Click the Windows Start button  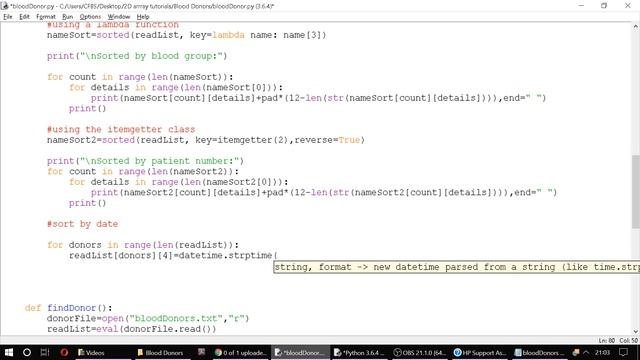[9, 352]
